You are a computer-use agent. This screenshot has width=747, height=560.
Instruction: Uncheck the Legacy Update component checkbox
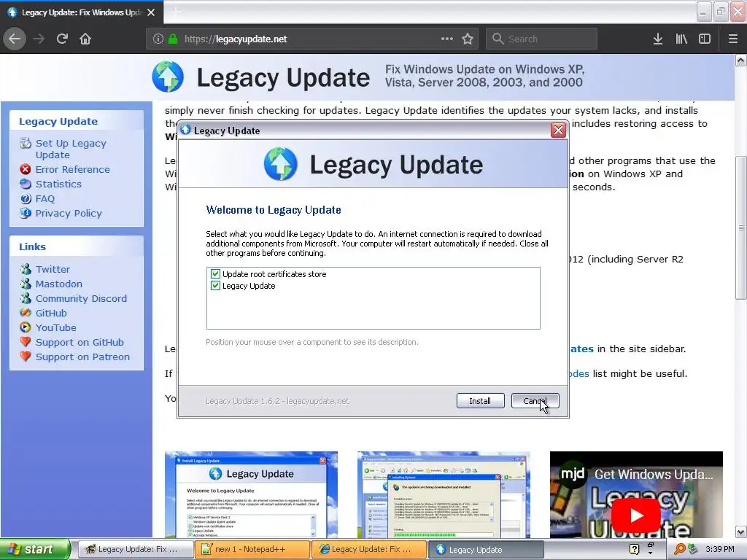pos(215,286)
